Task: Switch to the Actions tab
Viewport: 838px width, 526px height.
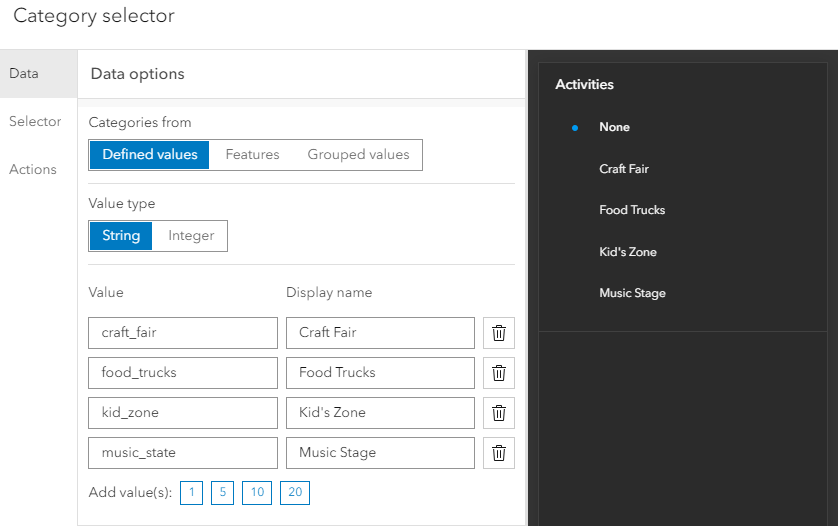Action: coord(33,169)
